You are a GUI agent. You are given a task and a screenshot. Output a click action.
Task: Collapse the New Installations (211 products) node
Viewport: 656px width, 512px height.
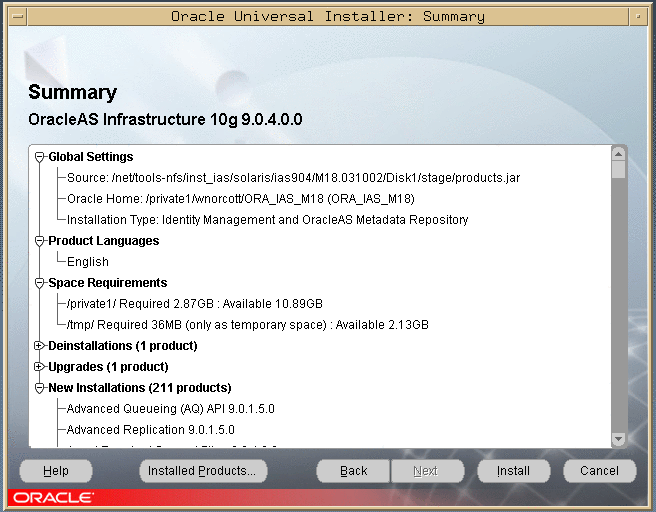click(x=40, y=388)
